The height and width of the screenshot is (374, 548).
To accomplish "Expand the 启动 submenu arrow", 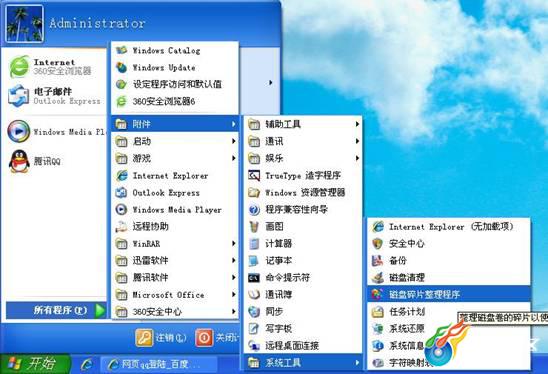I will 233,141.
